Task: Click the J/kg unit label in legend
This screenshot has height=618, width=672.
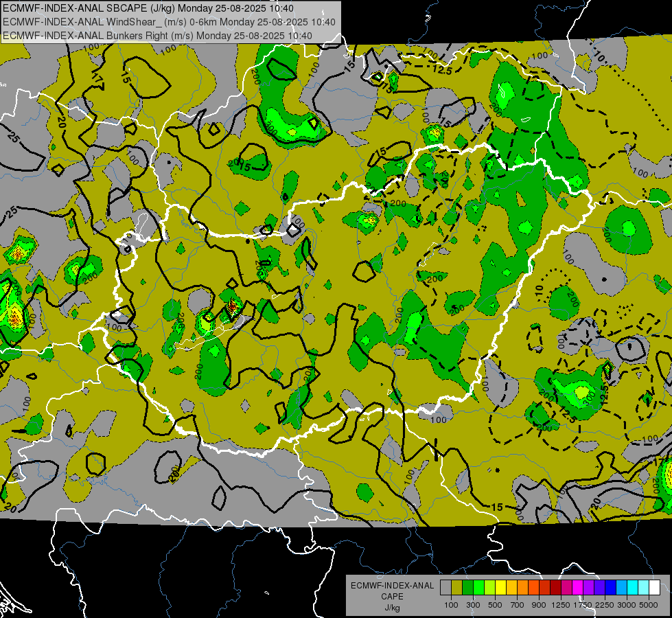Action: pyautogui.click(x=392, y=608)
